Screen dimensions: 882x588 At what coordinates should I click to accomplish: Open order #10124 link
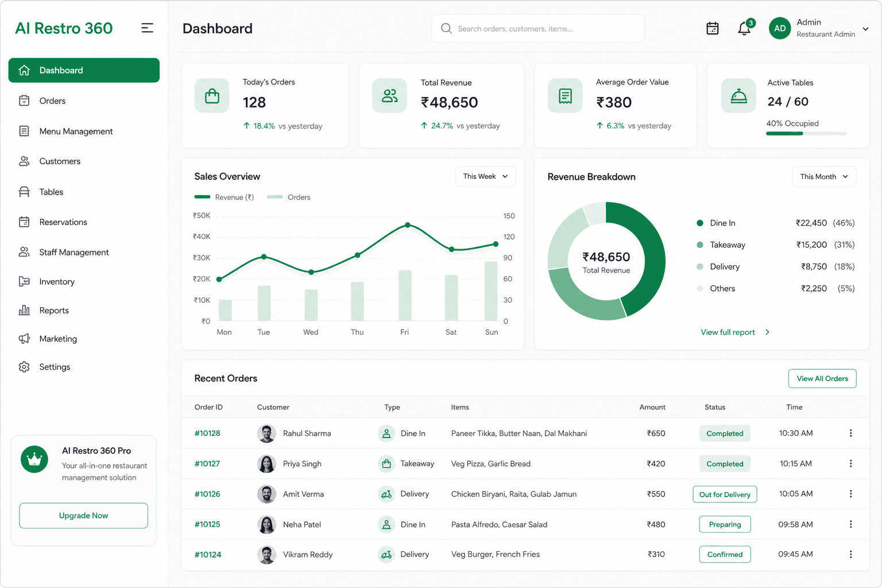[207, 555]
